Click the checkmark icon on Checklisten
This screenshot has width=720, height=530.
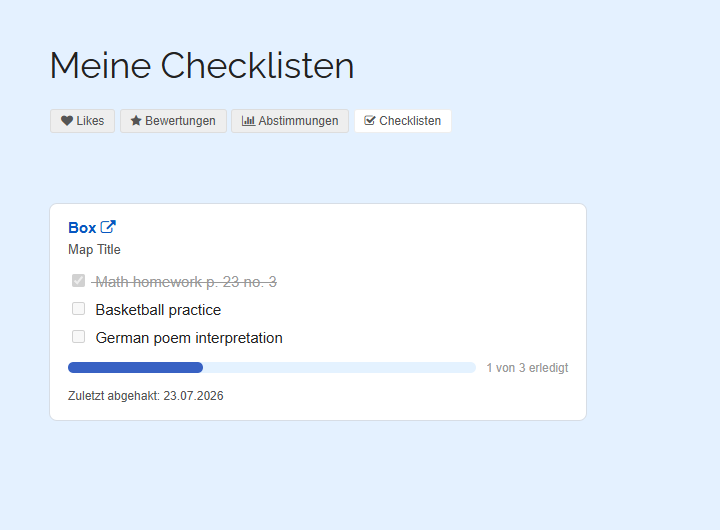point(370,121)
